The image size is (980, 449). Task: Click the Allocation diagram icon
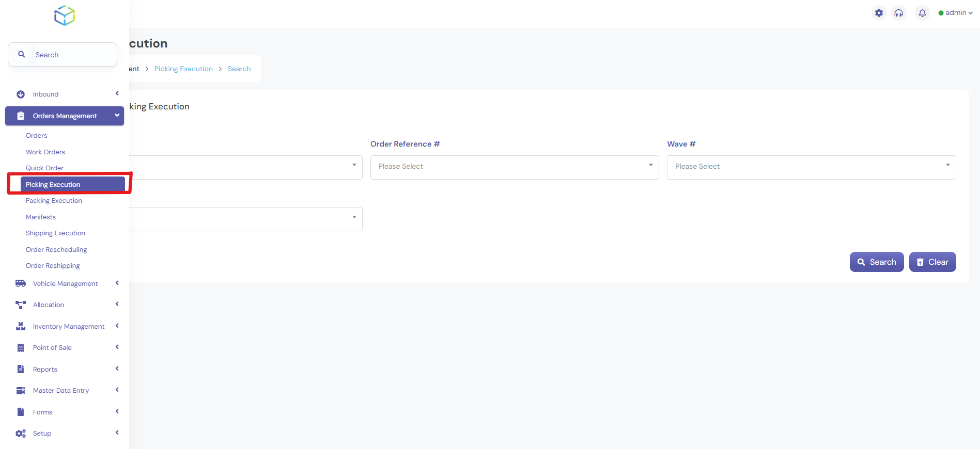click(x=21, y=305)
